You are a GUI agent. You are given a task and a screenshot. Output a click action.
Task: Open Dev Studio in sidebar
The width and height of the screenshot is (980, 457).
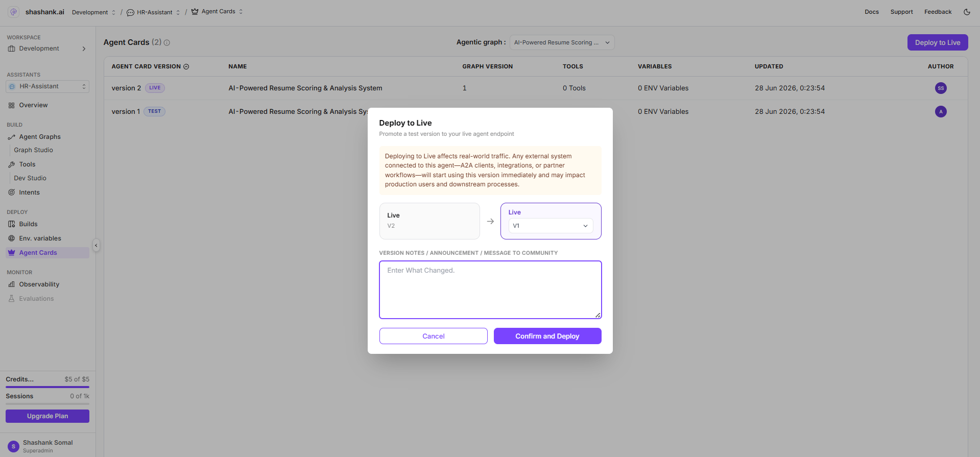pyautogui.click(x=30, y=178)
